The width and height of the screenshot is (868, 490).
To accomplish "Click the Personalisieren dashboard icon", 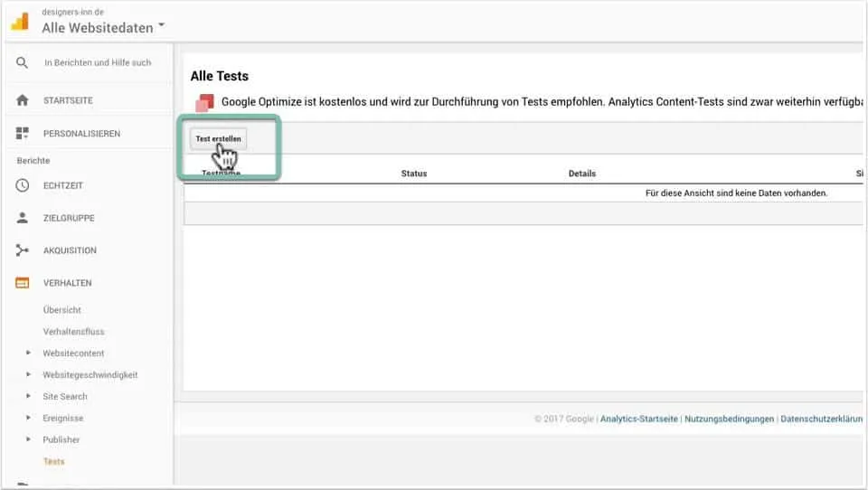I will pyautogui.click(x=23, y=134).
